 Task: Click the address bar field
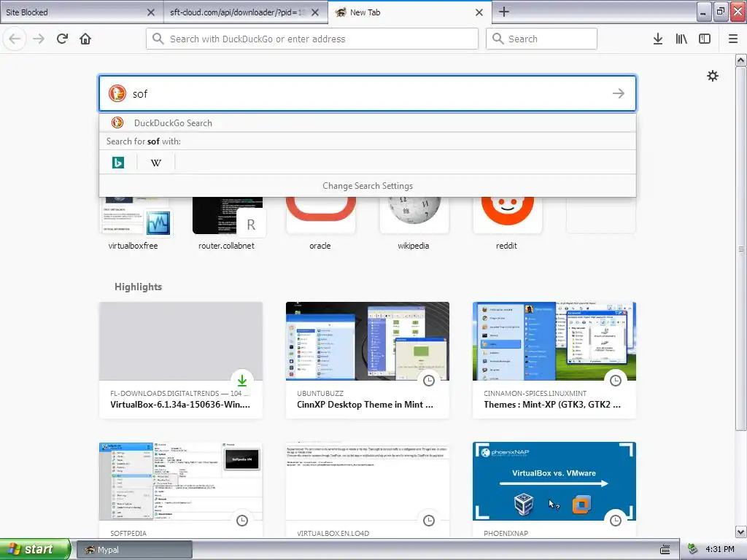tap(312, 39)
